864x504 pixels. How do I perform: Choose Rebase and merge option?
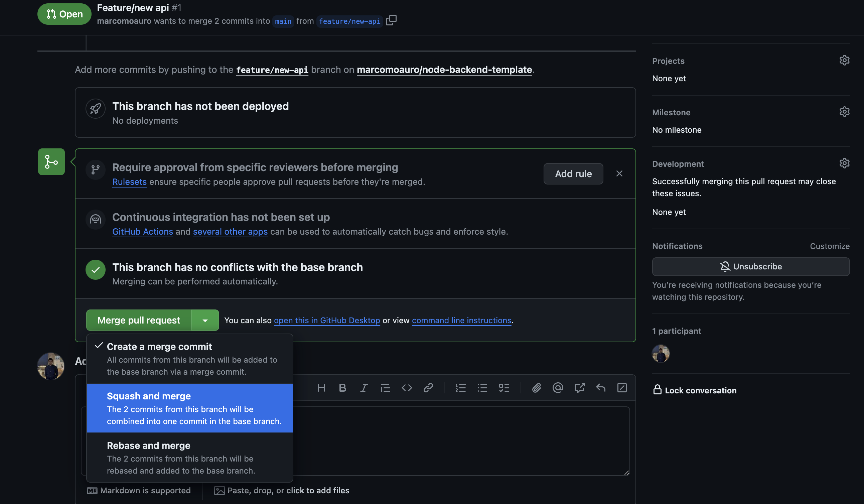(x=148, y=446)
